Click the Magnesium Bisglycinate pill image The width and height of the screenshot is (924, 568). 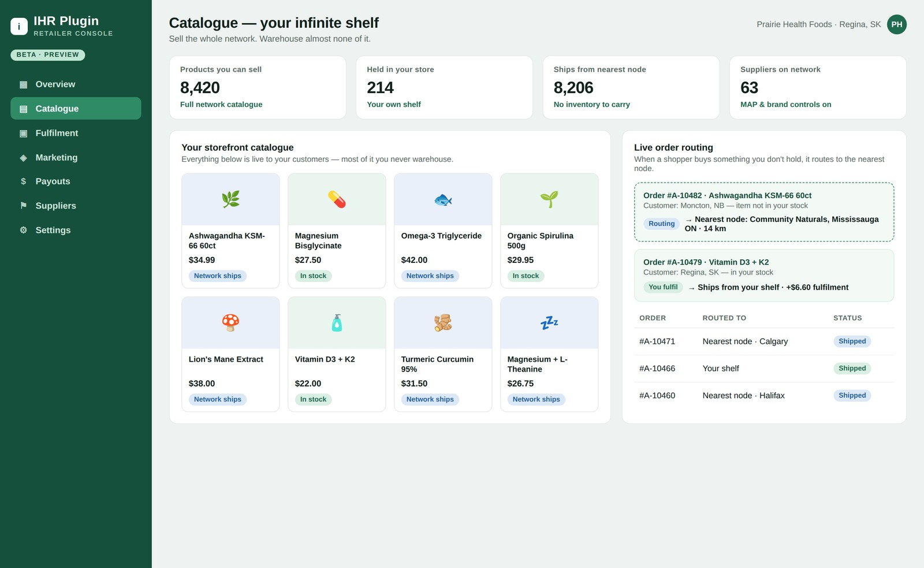click(x=337, y=199)
